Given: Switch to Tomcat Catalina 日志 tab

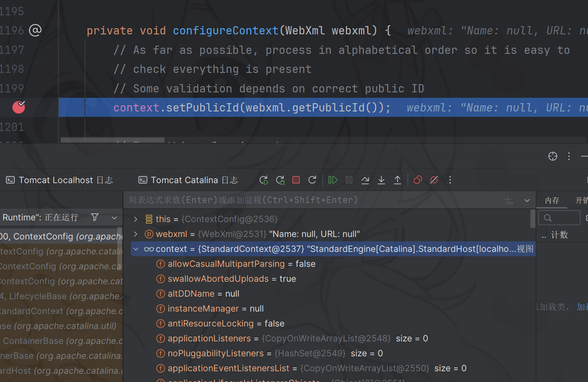Looking at the screenshot, I should pos(188,180).
